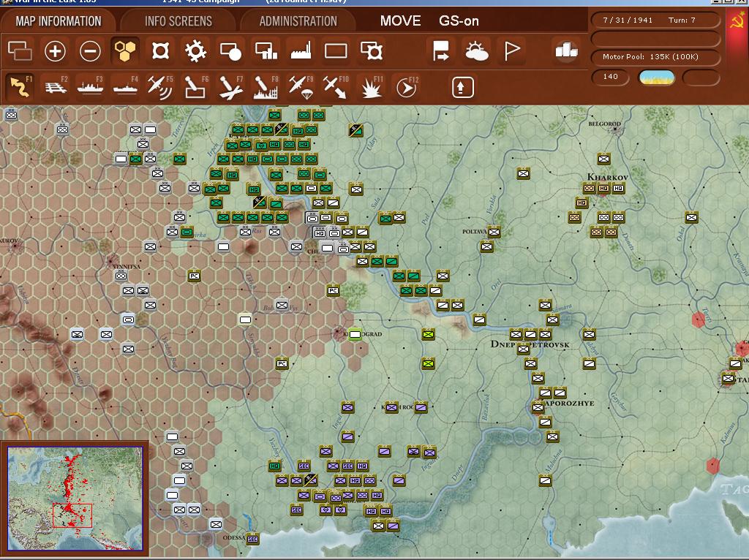
Task: Click the 140 value pill
Action: [611, 76]
